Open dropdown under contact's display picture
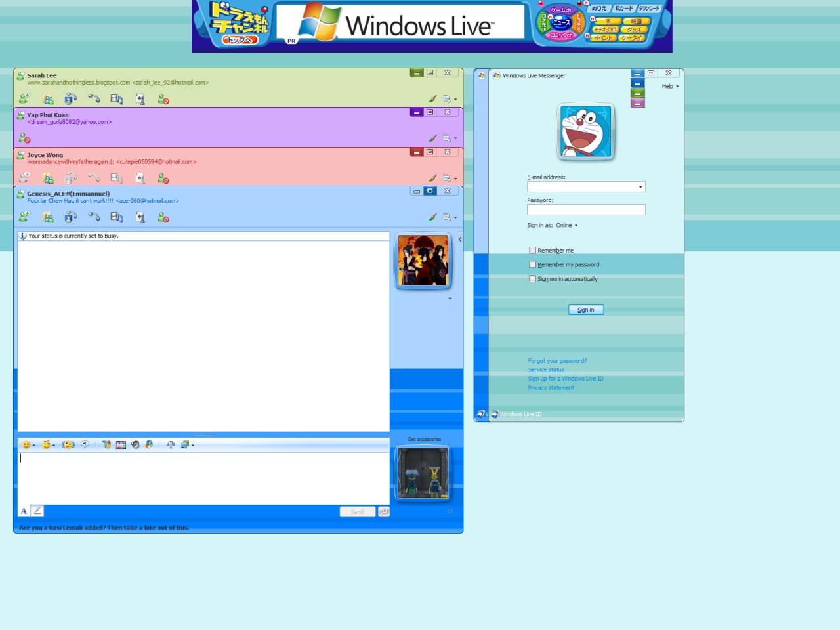Screen dimensions: 840x630 (450, 299)
